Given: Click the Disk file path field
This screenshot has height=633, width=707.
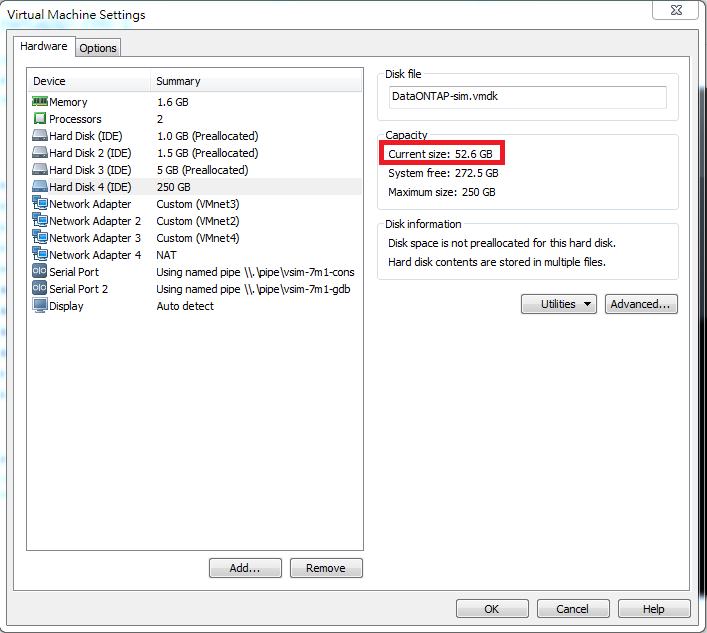Looking at the screenshot, I should coord(528,97).
